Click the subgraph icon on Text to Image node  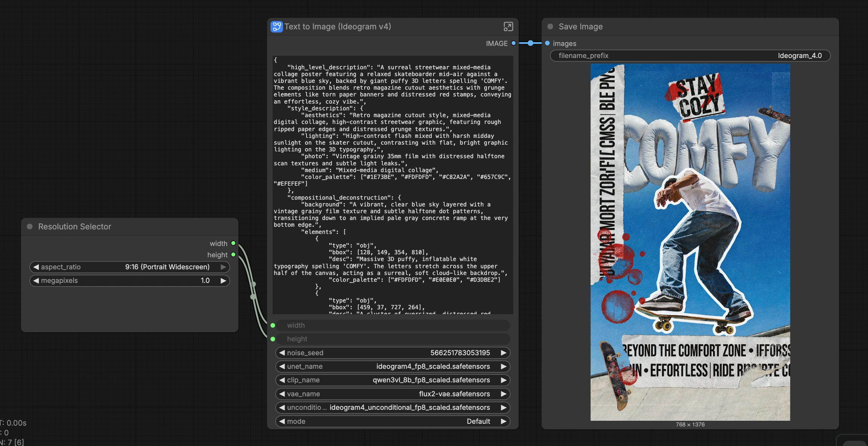coord(276,27)
